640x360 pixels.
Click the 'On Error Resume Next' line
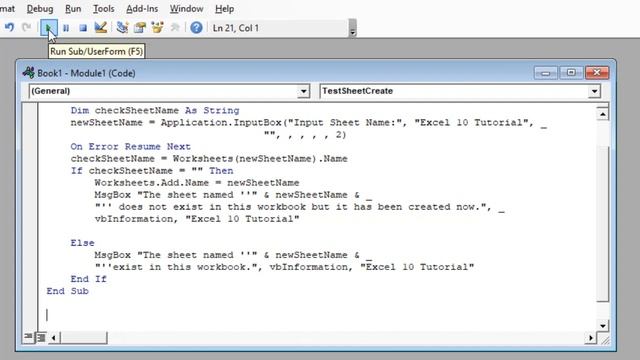pyautogui.click(x=131, y=147)
